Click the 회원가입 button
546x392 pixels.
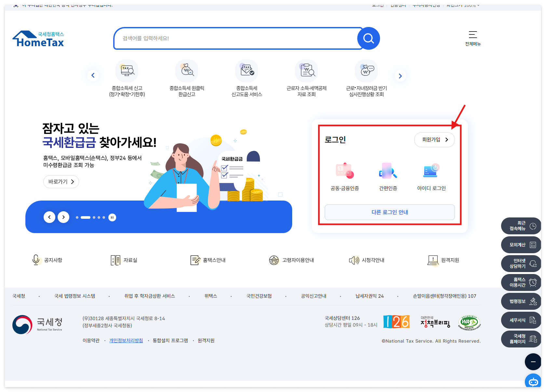pyautogui.click(x=434, y=140)
